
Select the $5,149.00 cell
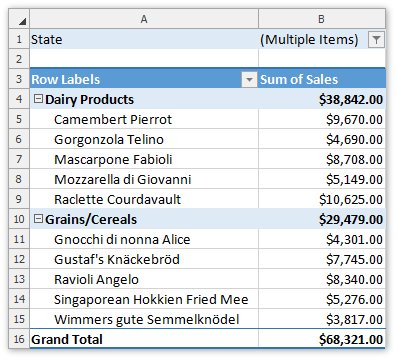[322, 179]
